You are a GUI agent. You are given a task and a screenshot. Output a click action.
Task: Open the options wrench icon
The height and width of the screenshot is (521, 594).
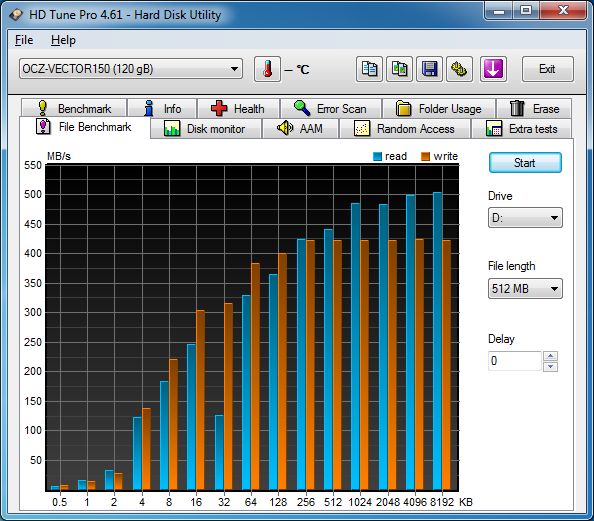pyautogui.click(x=459, y=69)
